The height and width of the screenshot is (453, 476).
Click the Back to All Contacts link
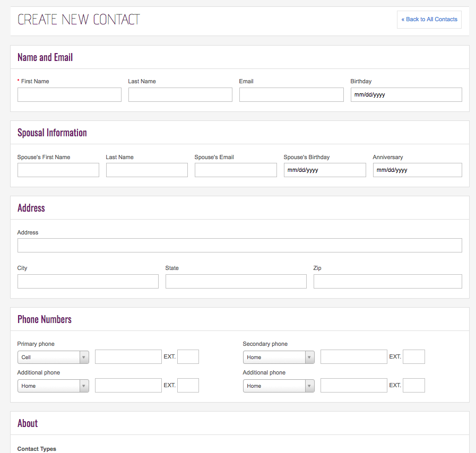tap(429, 20)
